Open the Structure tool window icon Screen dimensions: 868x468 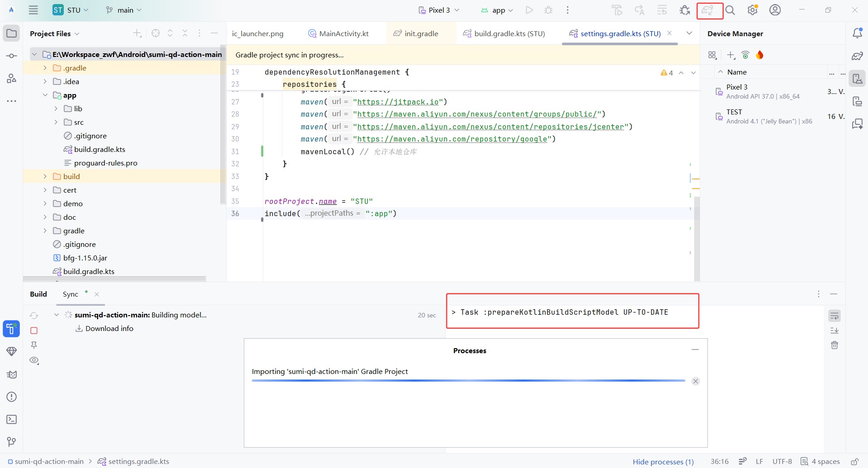[12, 78]
